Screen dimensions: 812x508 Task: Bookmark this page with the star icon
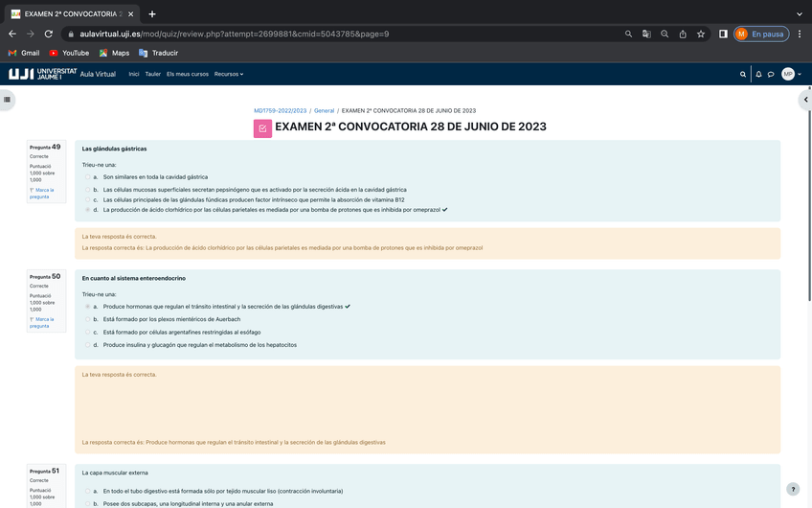pos(701,34)
